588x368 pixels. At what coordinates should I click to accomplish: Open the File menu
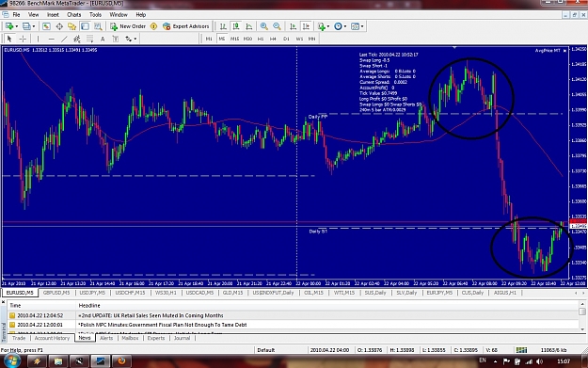17,15
